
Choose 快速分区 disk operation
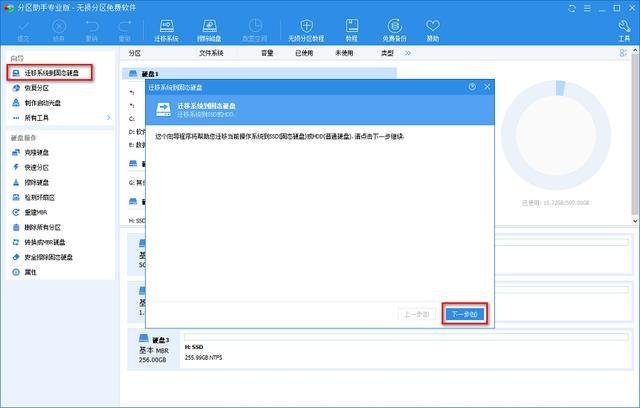coord(31,167)
